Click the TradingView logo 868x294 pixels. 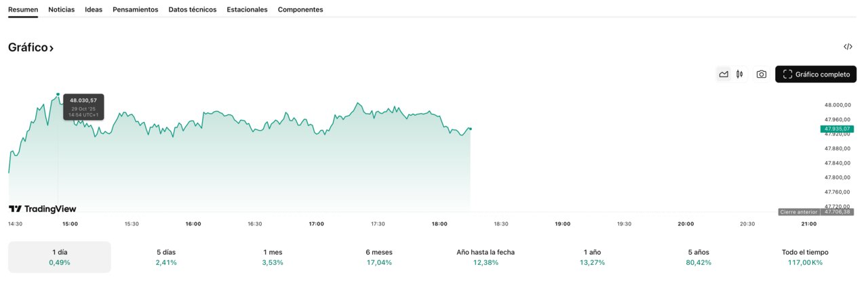click(42, 209)
